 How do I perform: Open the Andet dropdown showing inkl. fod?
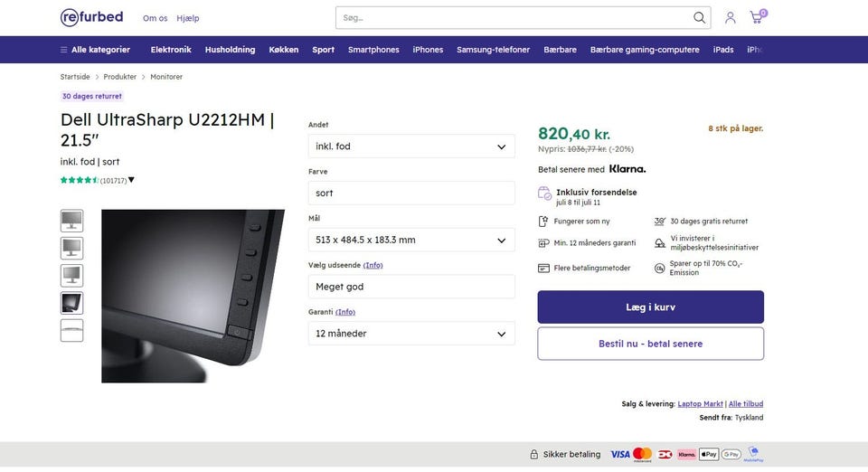tap(411, 146)
